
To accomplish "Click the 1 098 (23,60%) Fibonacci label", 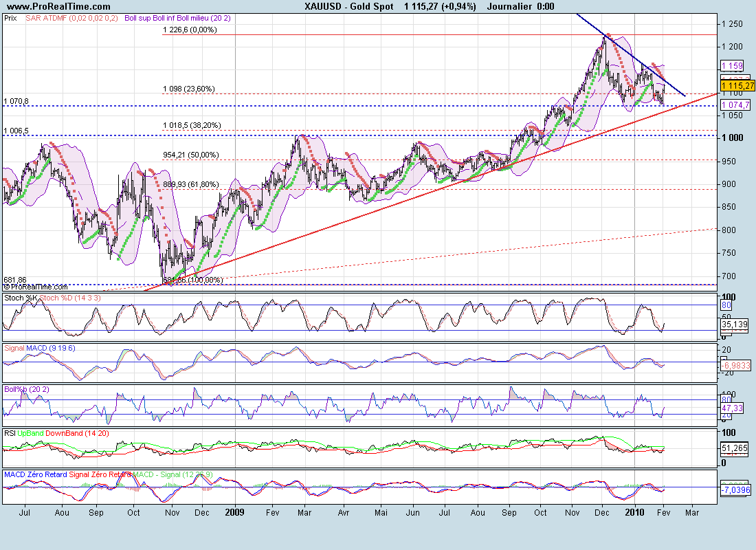I will click(189, 89).
